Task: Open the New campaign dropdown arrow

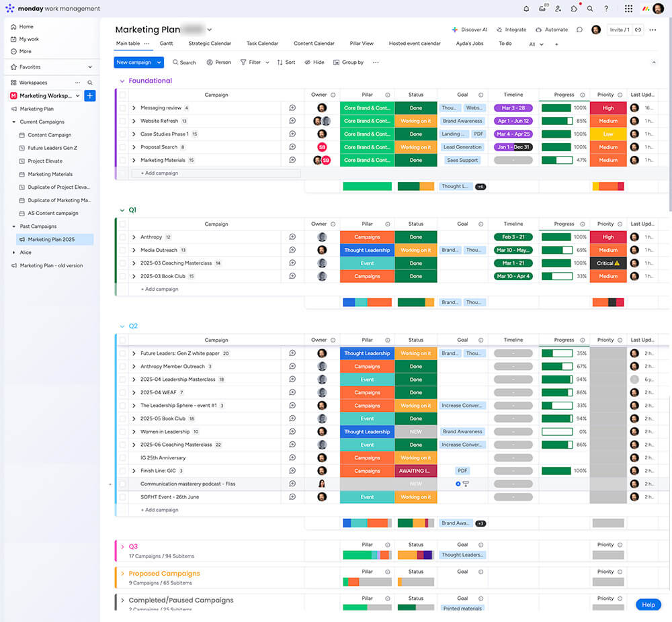Action: point(159,62)
